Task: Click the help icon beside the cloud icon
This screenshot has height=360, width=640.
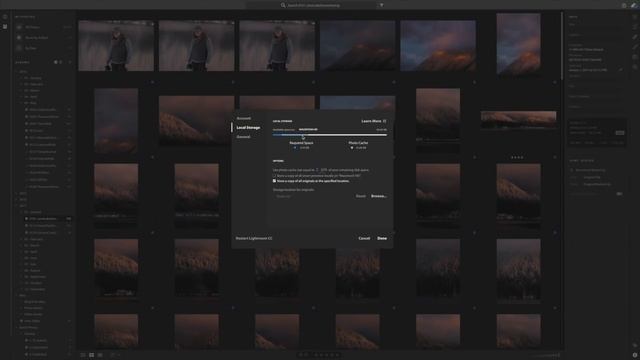Action: tap(624, 5)
